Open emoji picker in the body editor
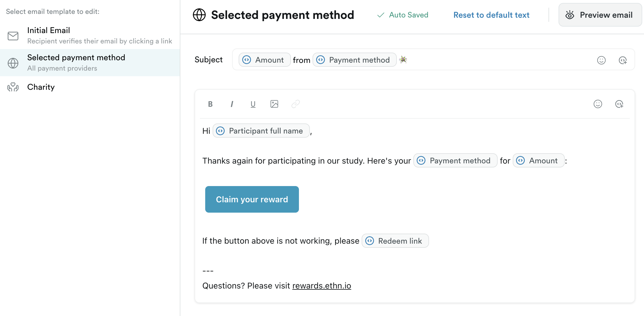 (598, 104)
